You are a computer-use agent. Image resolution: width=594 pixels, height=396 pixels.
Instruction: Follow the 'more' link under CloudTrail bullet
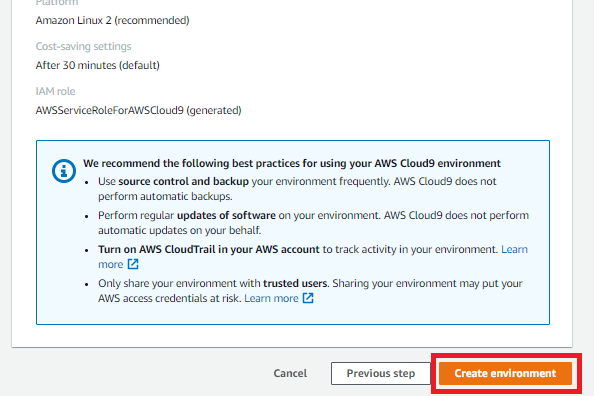click(x=111, y=265)
